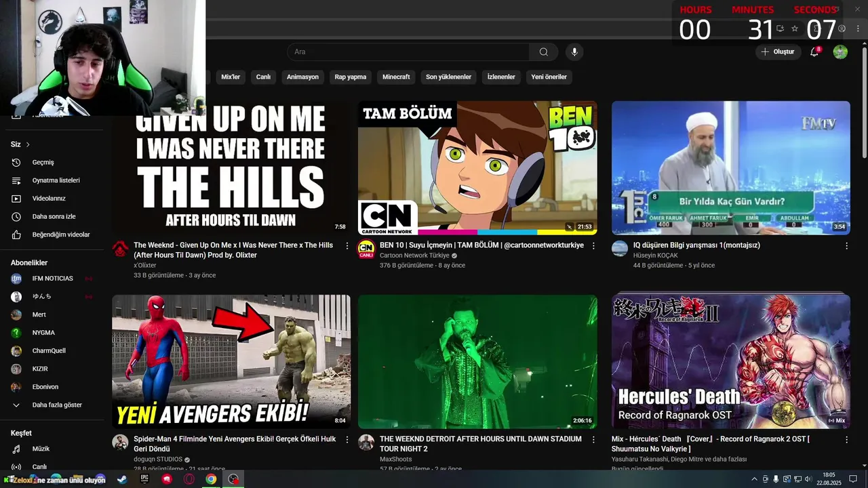Open NYGMA subscription channel
This screenshot has height=488, width=868.
54,333
